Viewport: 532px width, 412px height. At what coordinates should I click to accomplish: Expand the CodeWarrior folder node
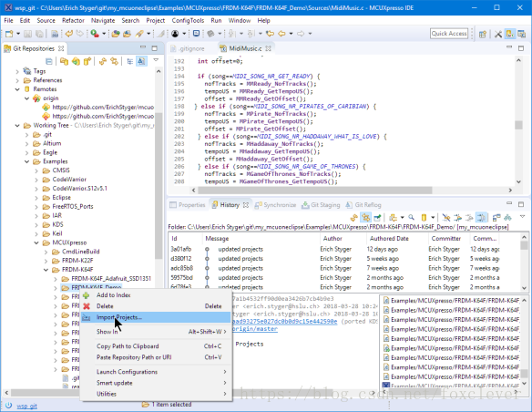36,180
